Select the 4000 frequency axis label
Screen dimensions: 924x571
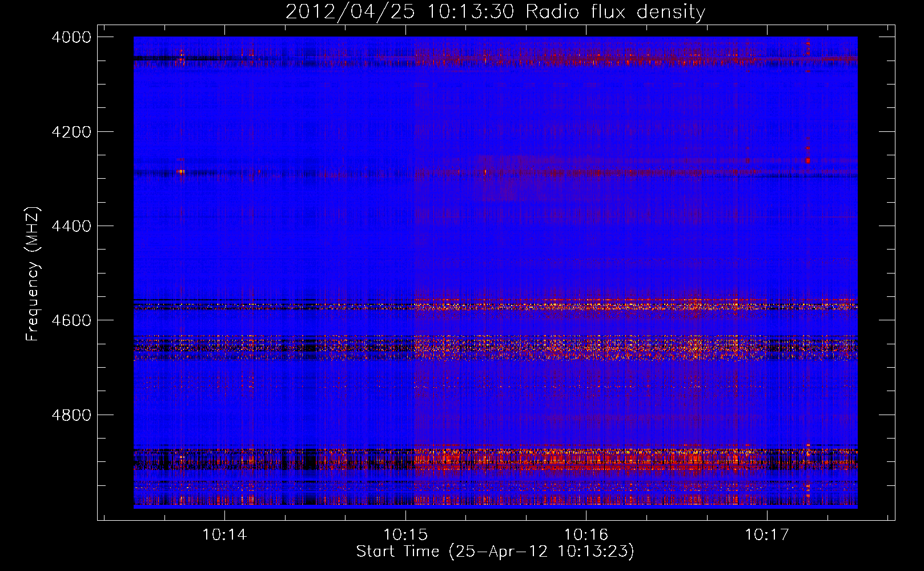pos(71,37)
